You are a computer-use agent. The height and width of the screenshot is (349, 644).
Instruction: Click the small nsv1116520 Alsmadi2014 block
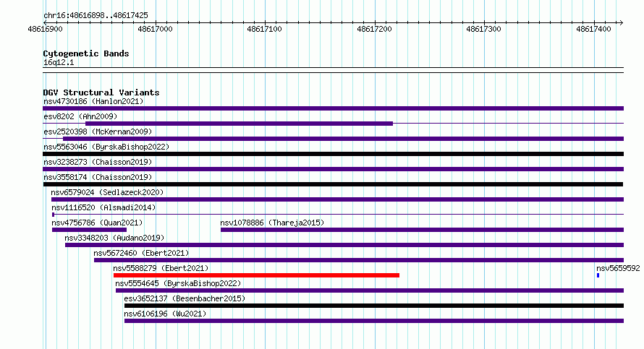coord(54,215)
